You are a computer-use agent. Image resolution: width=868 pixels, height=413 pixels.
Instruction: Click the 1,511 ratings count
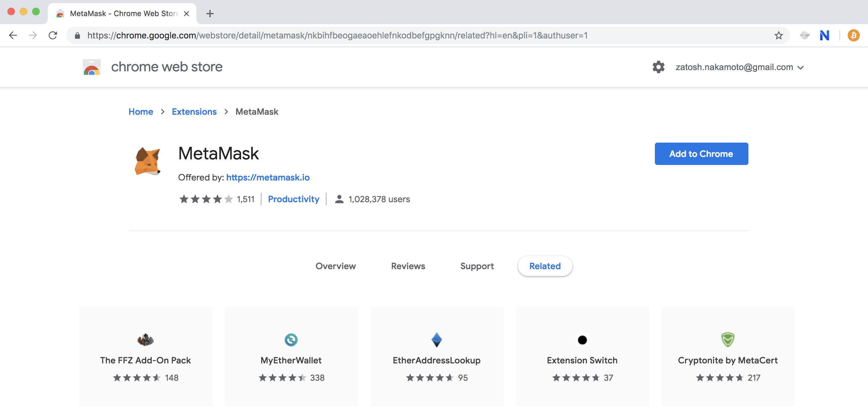point(246,199)
